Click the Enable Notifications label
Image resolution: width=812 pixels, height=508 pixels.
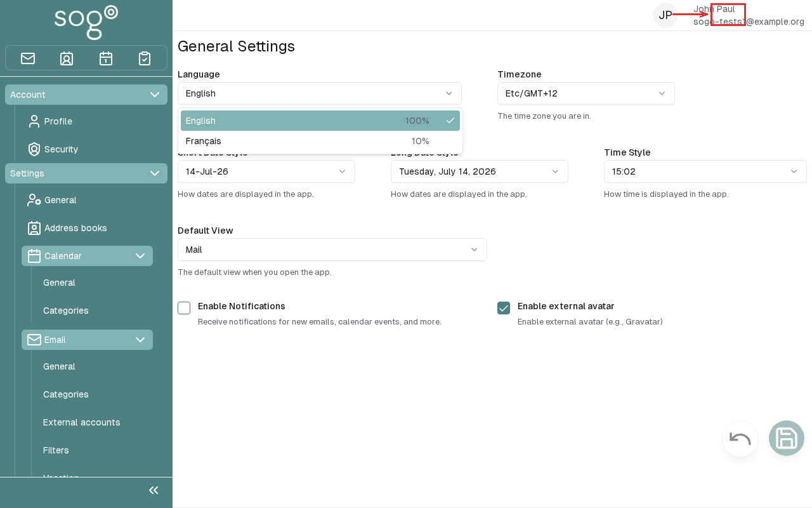[242, 306]
